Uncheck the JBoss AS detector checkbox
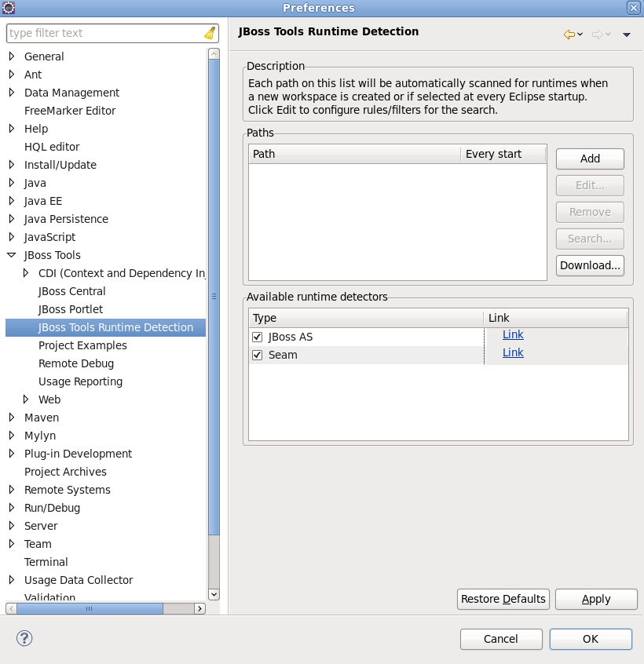Viewport: 644px width, 664px height. point(257,337)
